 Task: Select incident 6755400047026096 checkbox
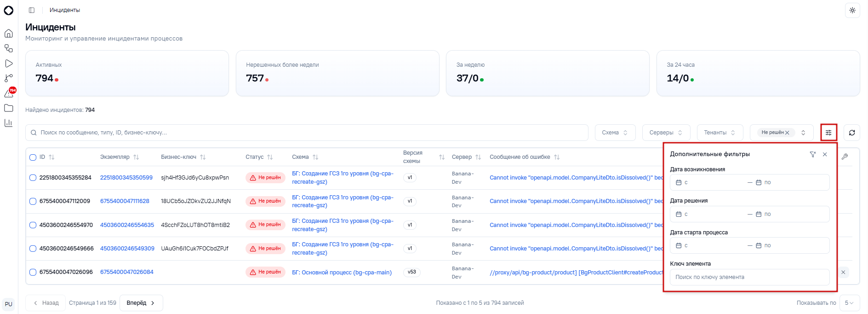pos(33,272)
